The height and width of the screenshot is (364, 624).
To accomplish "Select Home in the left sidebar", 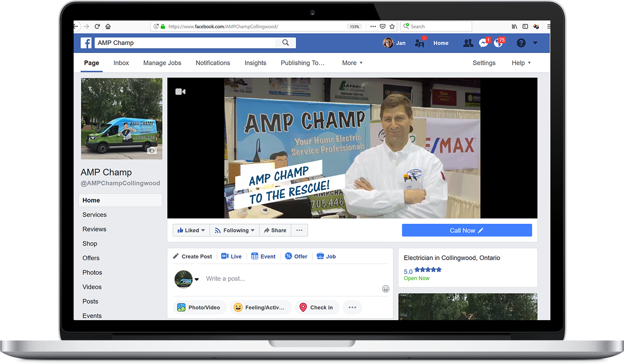I will (x=120, y=200).
